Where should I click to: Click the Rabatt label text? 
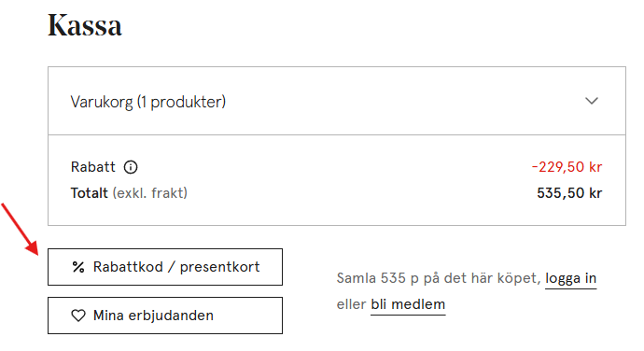pos(92,167)
